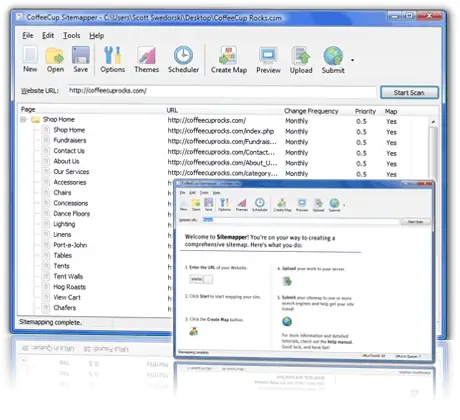
Task: Click the Map column header
Action: click(x=391, y=111)
